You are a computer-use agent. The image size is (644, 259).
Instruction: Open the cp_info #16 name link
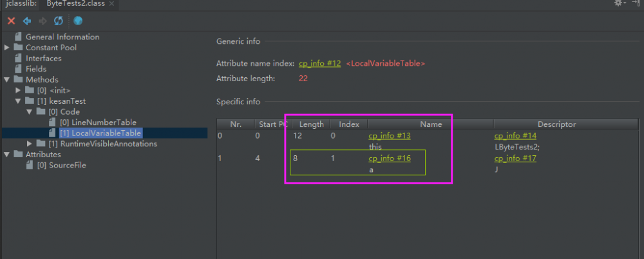click(390, 158)
